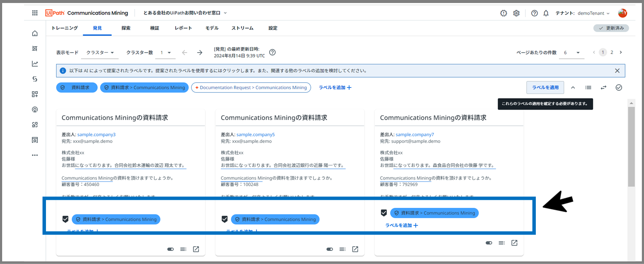Flip the toggle switch on sample.company7 card

point(489,243)
